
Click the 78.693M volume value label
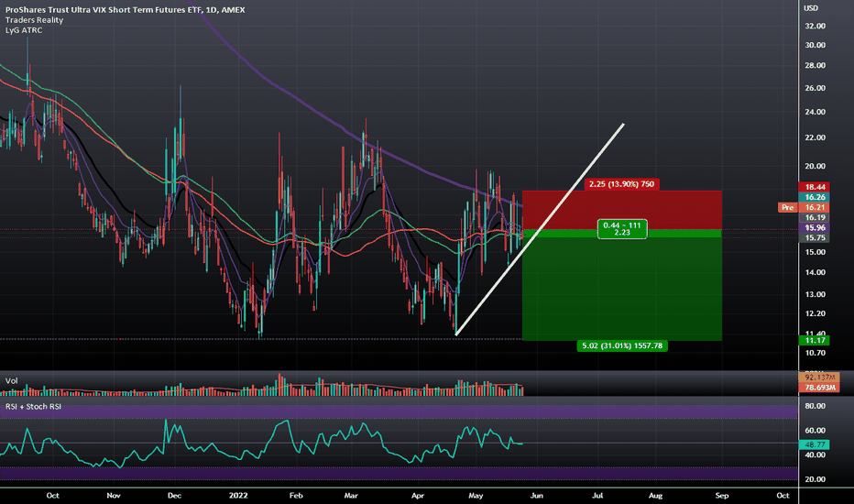(819, 388)
